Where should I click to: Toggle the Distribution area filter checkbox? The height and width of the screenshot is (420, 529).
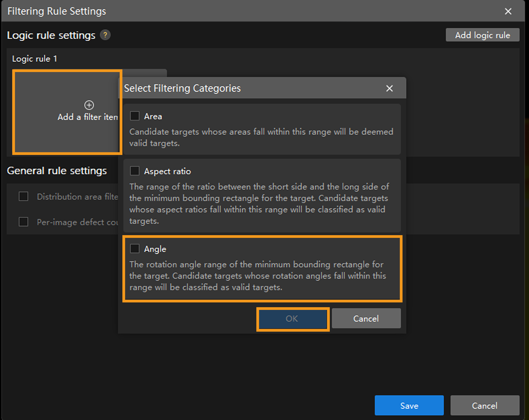[x=23, y=196]
